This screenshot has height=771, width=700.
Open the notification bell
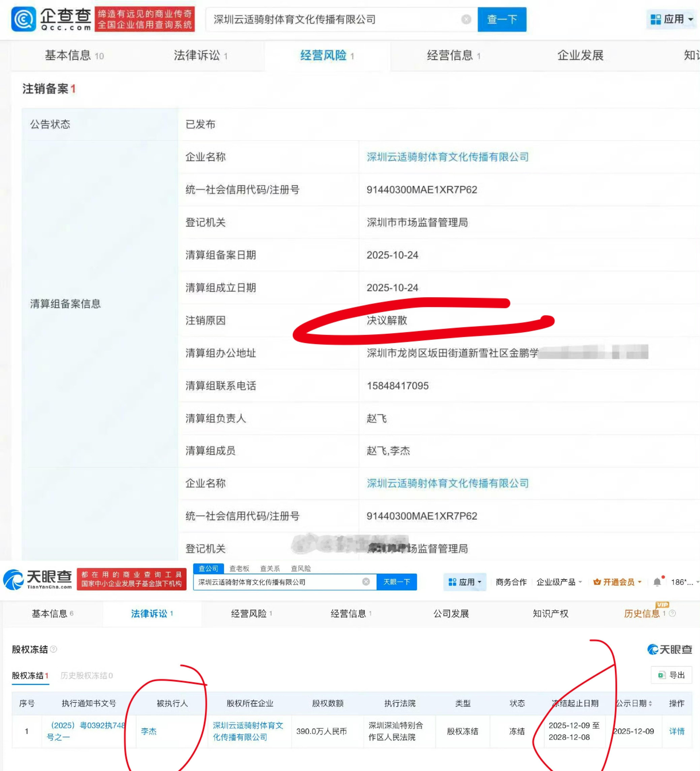tap(657, 582)
